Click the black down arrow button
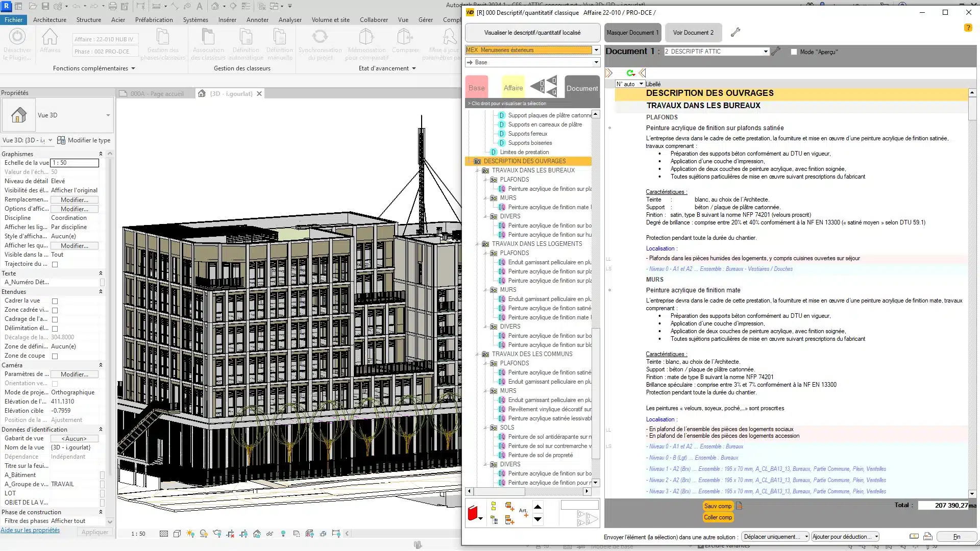This screenshot has width=980, height=551. 537,519
